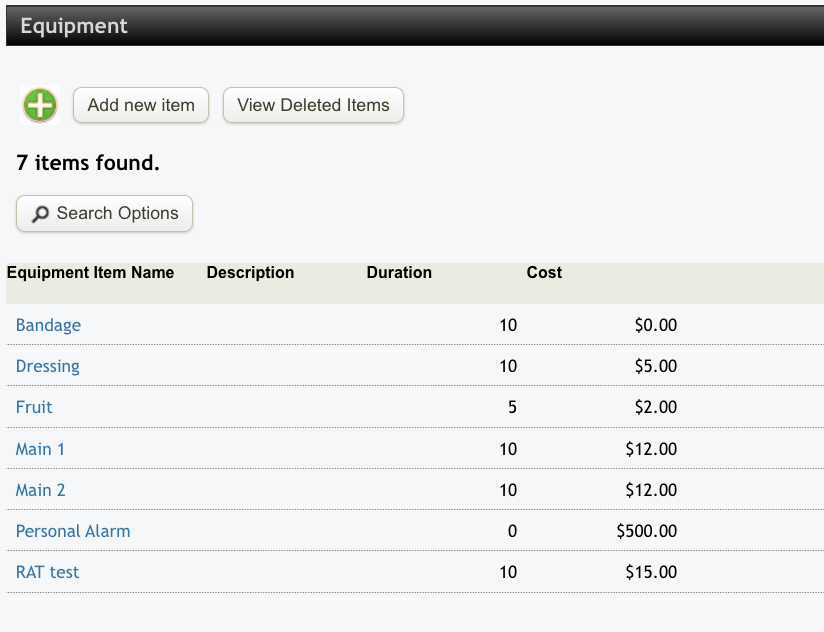Open the View Deleted Items list
824x632 pixels.
313,105
